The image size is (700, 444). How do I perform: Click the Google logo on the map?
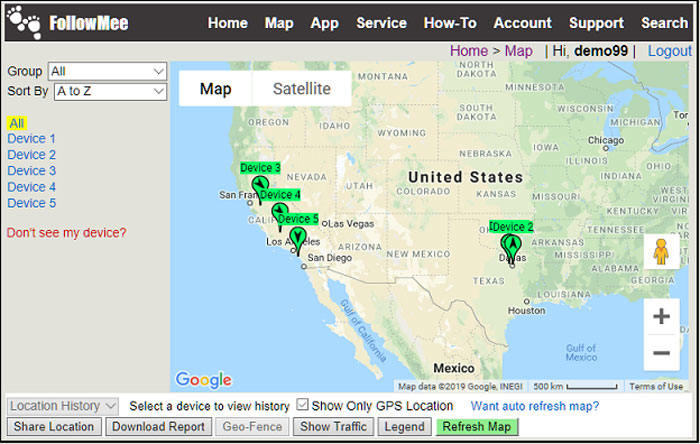pos(204,380)
